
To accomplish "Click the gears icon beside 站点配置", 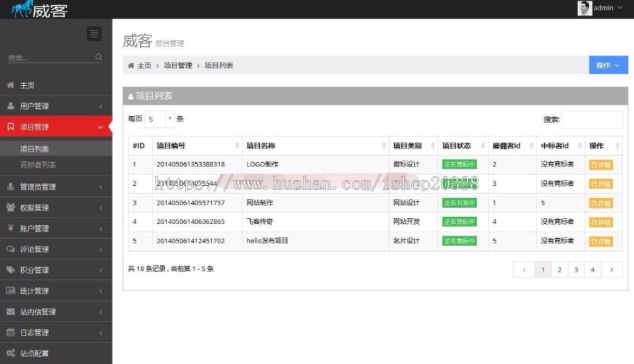I will tap(11, 353).
